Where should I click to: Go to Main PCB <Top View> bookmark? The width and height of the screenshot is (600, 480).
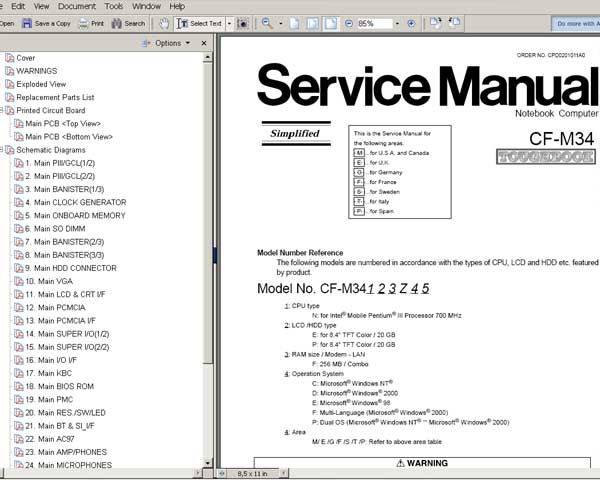[x=63, y=124]
